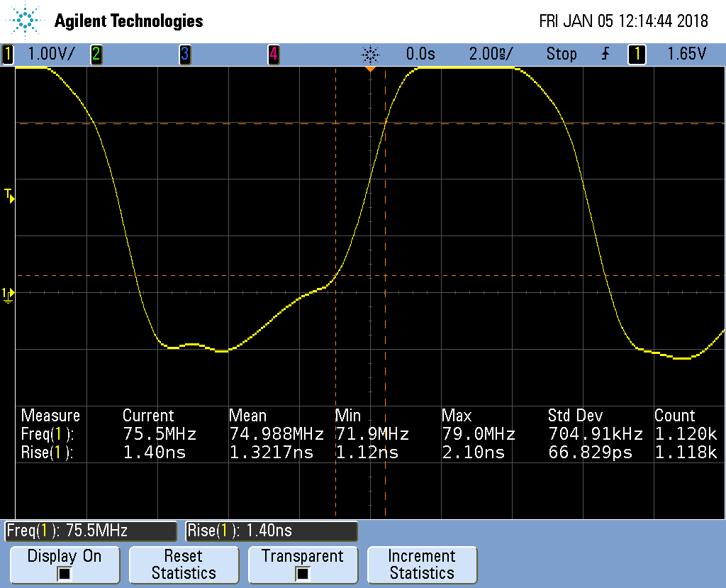Select the blue channel 3 indicator
Screen dimensions: 726x588
185,54
